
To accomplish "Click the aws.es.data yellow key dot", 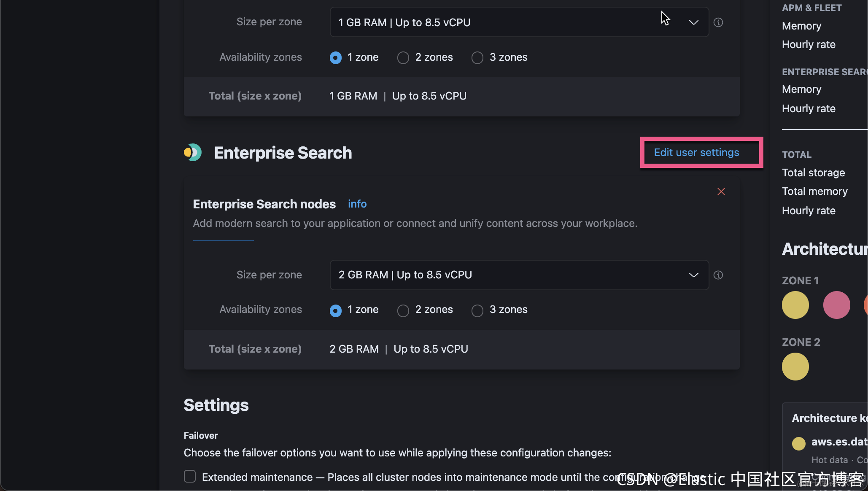I will [798, 443].
